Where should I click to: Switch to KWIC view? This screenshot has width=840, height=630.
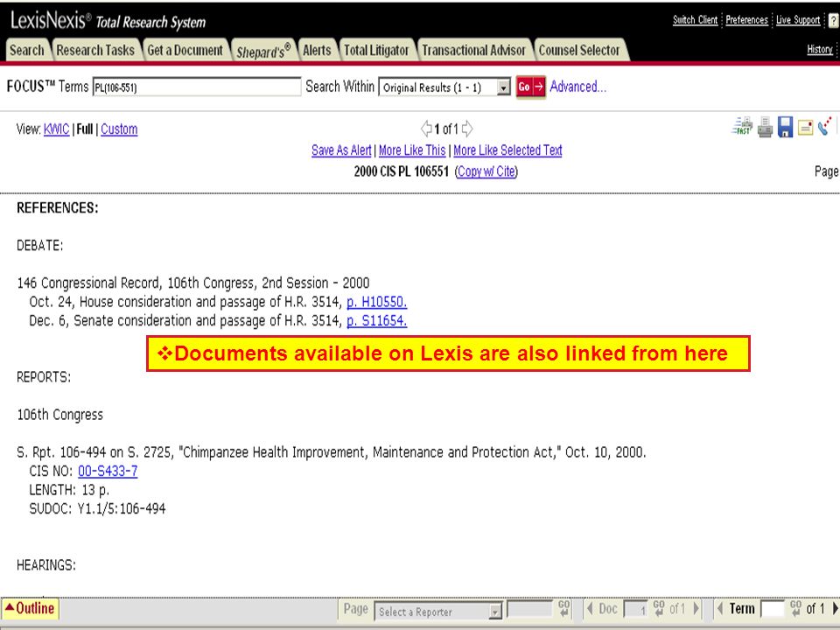click(56, 129)
